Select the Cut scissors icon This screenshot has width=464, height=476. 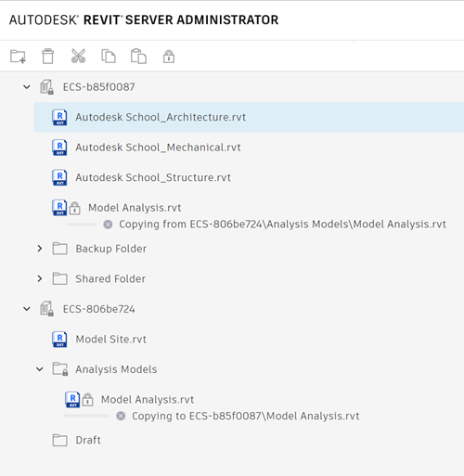(x=78, y=56)
